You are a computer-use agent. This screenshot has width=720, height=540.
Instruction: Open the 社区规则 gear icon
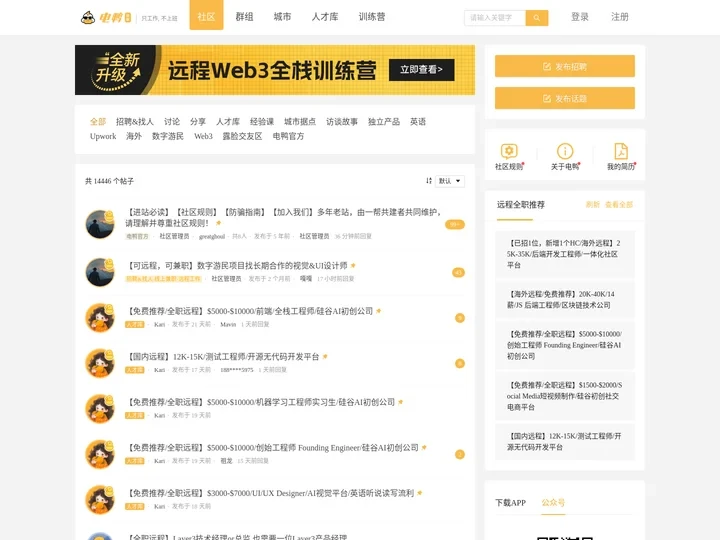pos(509,151)
